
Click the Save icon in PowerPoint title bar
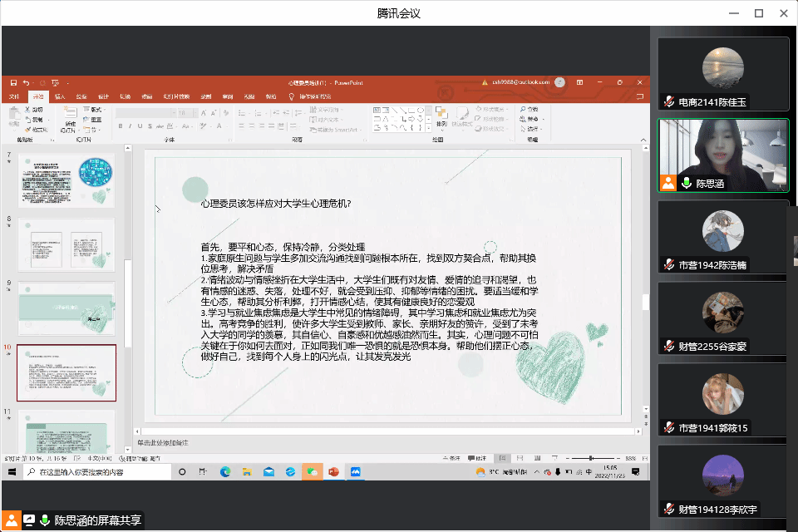13,82
